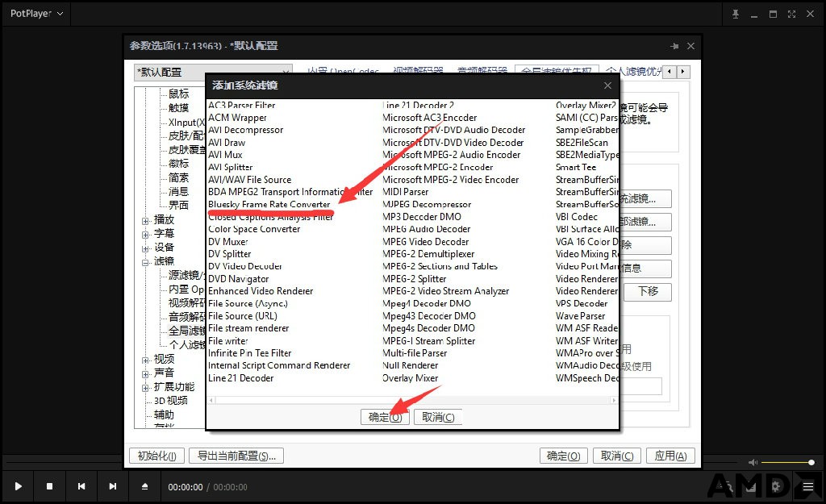The image size is (826, 504).
Task: Select 徽标 in the settings tree
Action: point(178,163)
